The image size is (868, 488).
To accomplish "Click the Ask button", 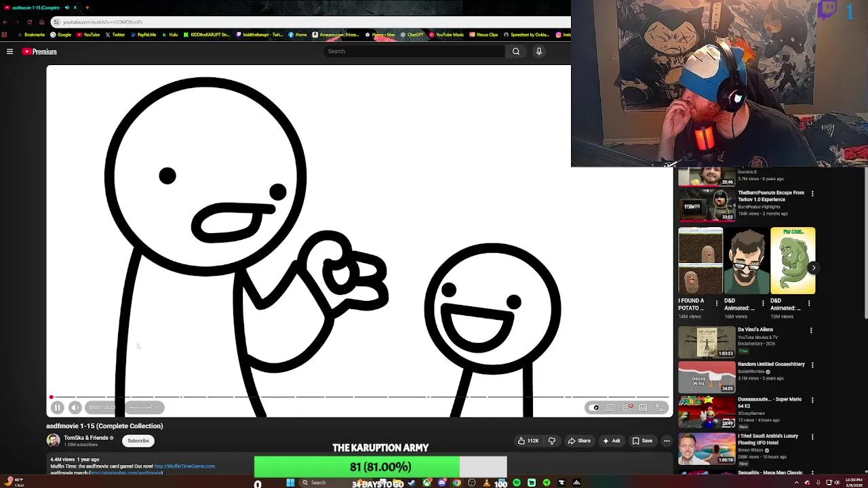I will coord(611,441).
